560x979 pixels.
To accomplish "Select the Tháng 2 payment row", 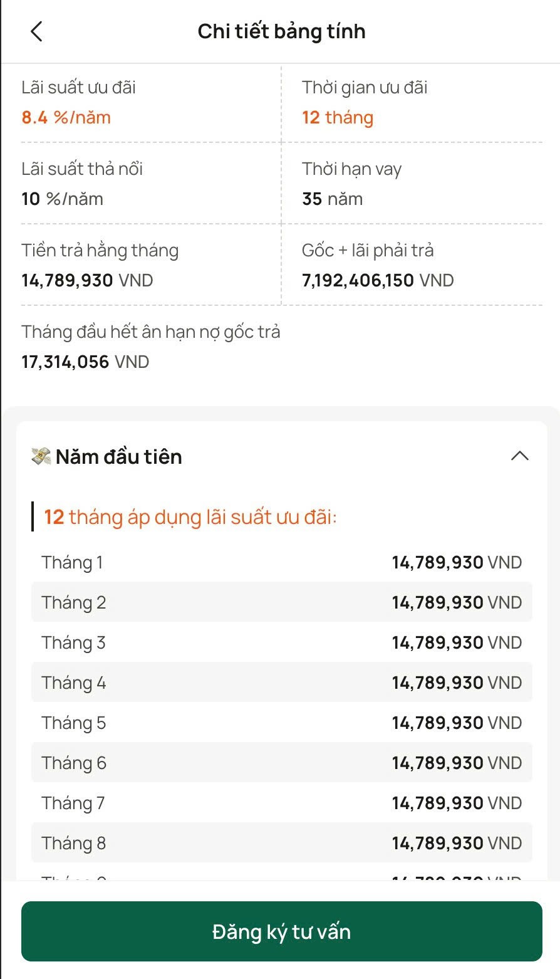I will pyautogui.click(x=281, y=602).
